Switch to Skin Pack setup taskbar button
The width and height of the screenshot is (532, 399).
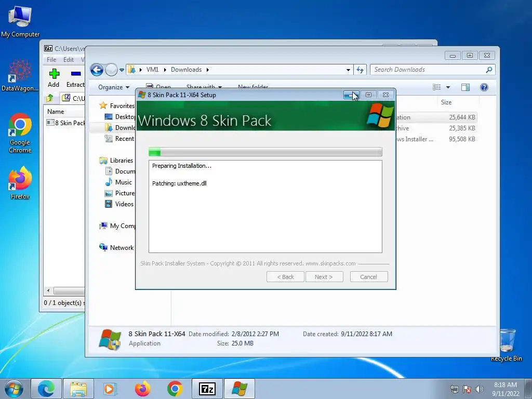pyautogui.click(x=239, y=389)
